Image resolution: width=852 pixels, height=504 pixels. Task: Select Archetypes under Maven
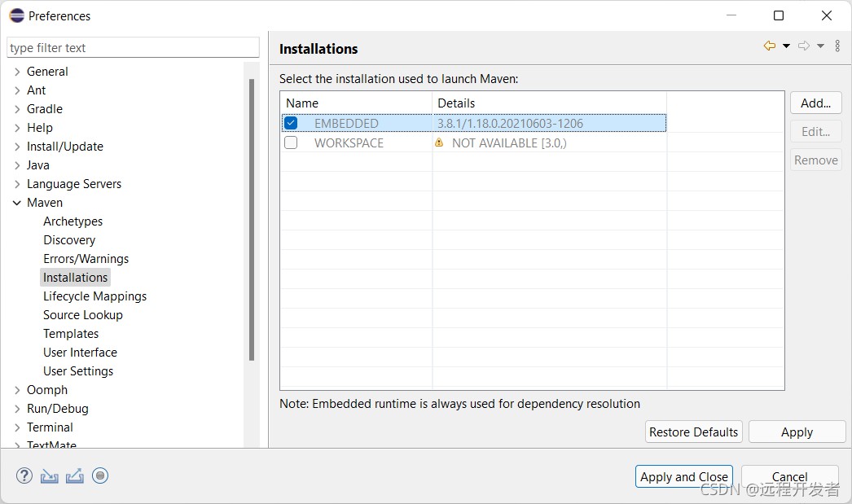pyautogui.click(x=72, y=221)
